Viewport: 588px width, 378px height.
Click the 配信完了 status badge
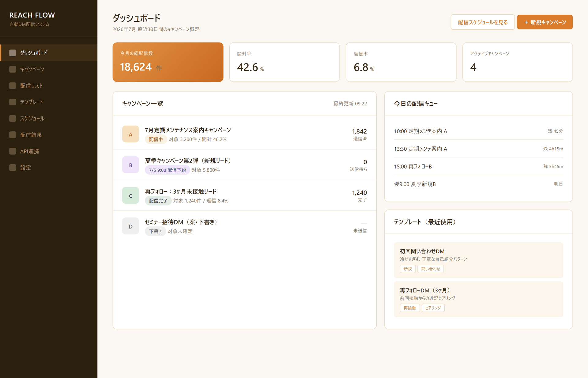pyautogui.click(x=158, y=201)
